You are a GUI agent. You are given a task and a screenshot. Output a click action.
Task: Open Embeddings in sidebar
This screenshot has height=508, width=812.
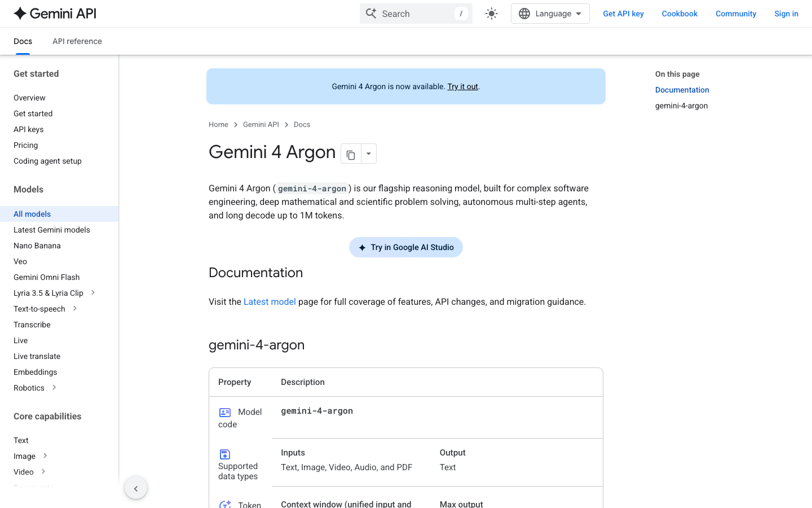point(36,372)
